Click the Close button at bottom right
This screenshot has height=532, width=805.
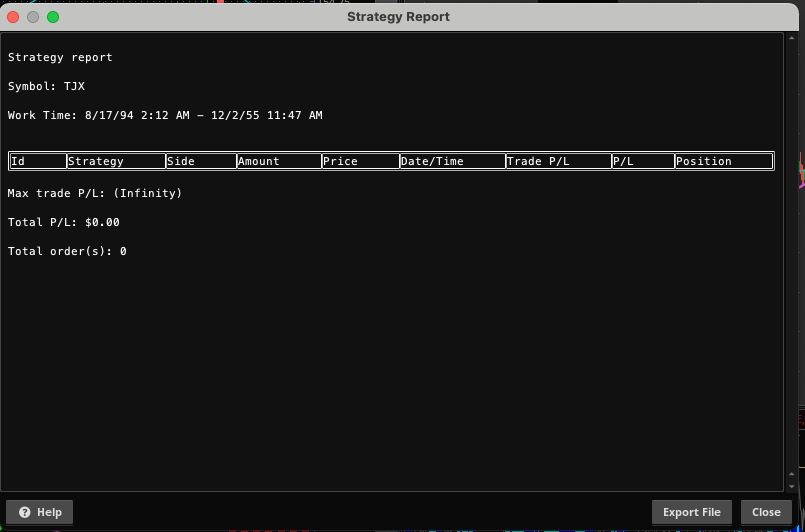(766, 512)
